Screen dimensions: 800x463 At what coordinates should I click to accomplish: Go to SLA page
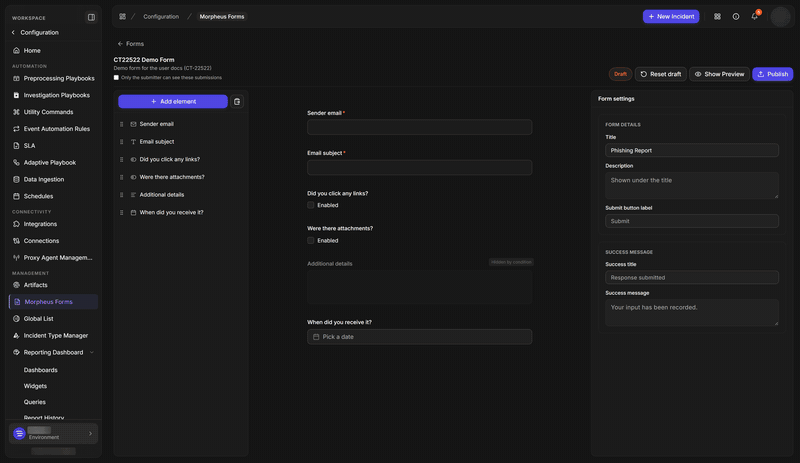(29, 146)
